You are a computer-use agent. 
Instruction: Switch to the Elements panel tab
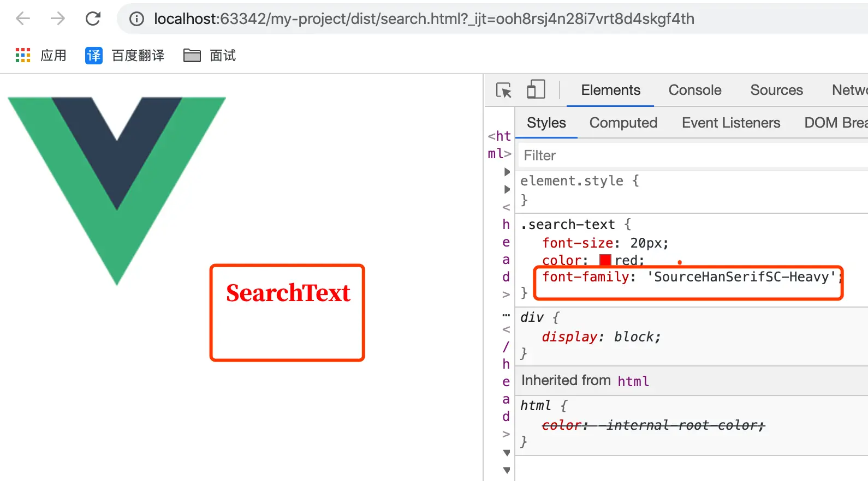pyautogui.click(x=610, y=90)
